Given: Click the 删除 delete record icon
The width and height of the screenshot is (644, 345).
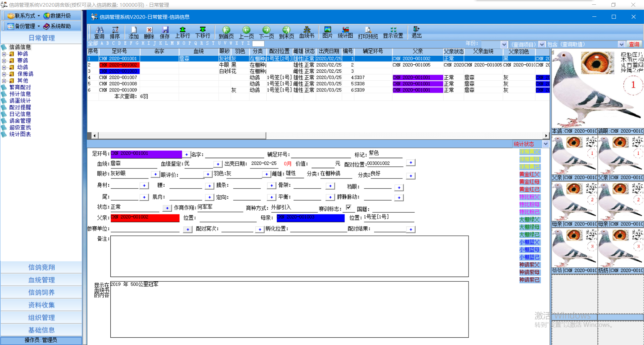Looking at the screenshot, I should pyautogui.click(x=149, y=32).
